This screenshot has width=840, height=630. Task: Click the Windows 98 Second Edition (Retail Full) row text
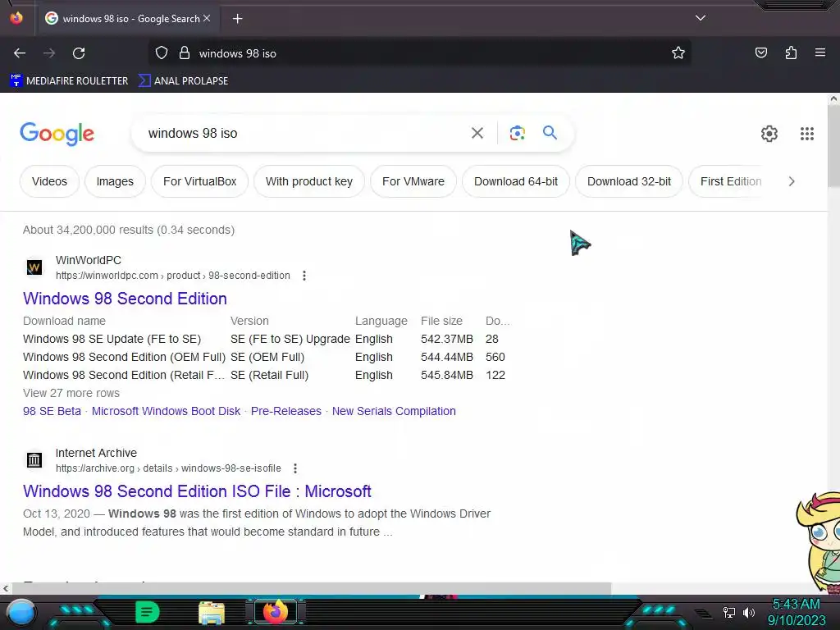[x=124, y=375]
